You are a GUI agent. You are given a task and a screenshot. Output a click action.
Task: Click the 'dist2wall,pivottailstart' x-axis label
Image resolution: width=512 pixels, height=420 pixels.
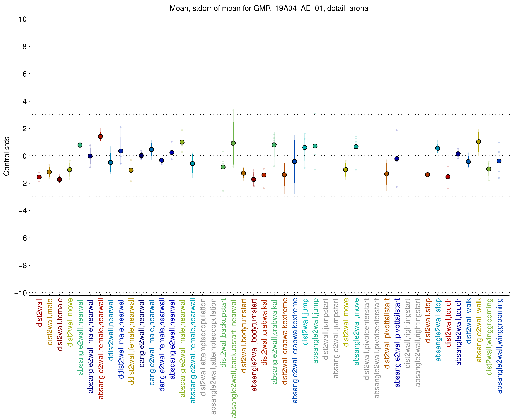387,334
